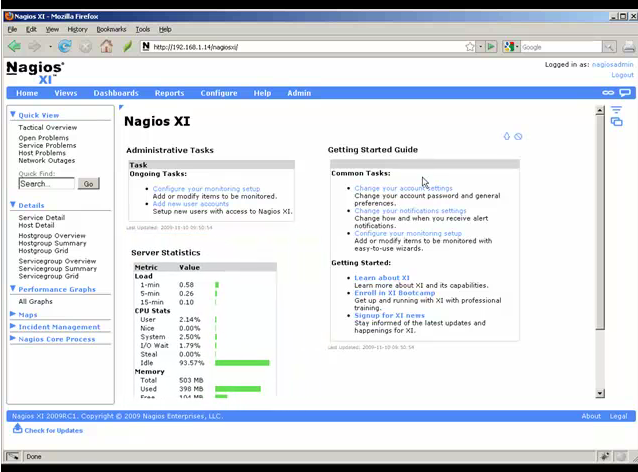Reload the page with the refresh icon

click(65, 46)
